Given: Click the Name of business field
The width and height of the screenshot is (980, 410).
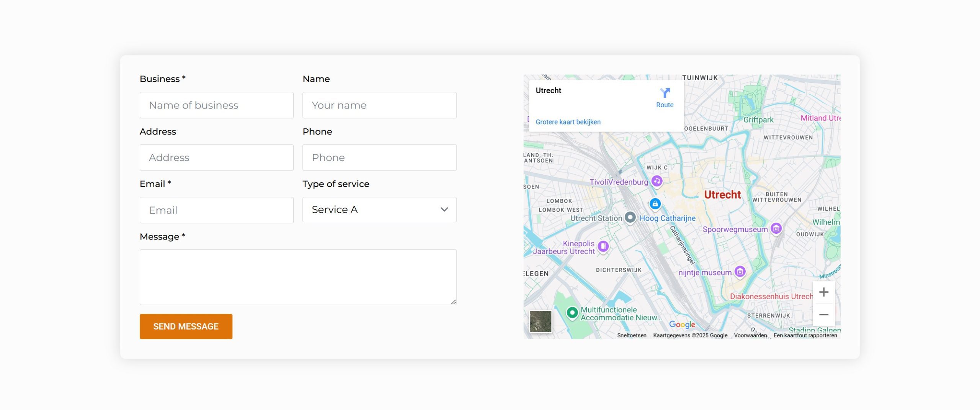Looking at the screenshot, I should 216,105.
